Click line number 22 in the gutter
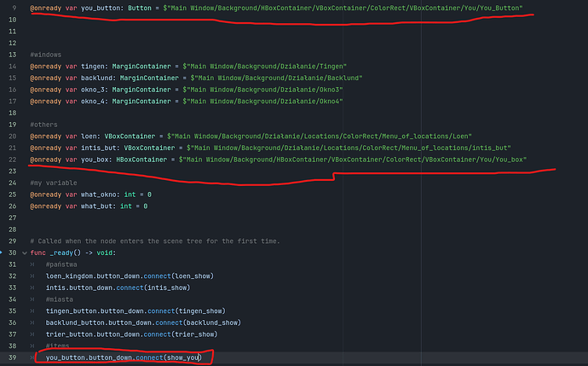Screen dimensions: 588x366 pyautogui.click(x=12, y=159)
